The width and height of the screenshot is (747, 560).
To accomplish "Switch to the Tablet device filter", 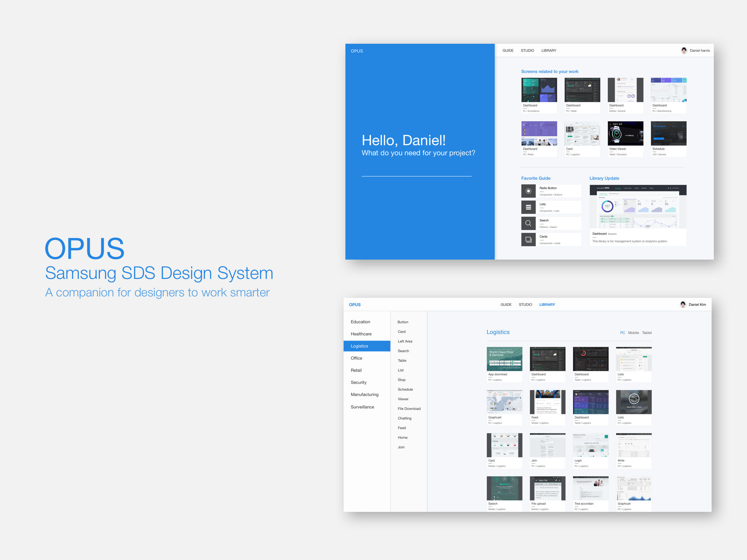I will coord(647,332).
